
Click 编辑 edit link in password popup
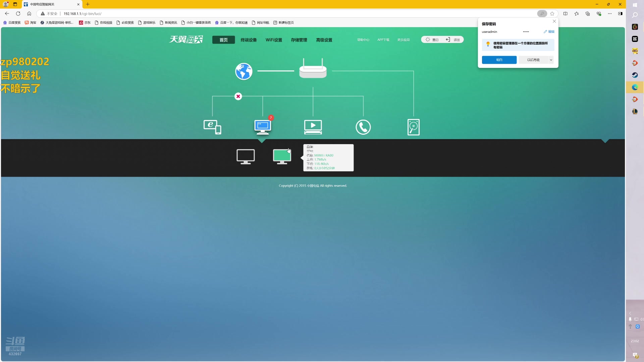tap(549, 32)
